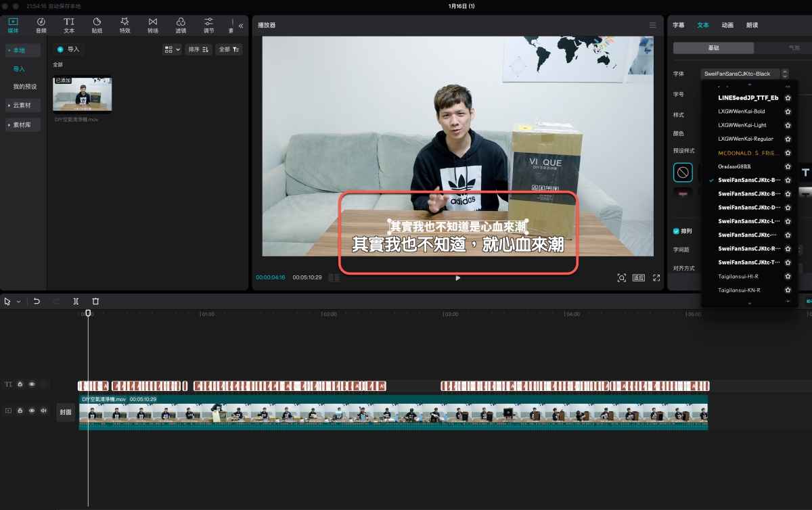Select the pointer selection tool
The height and width of the screenshot is (510, 812).
[x=7, y=301]
